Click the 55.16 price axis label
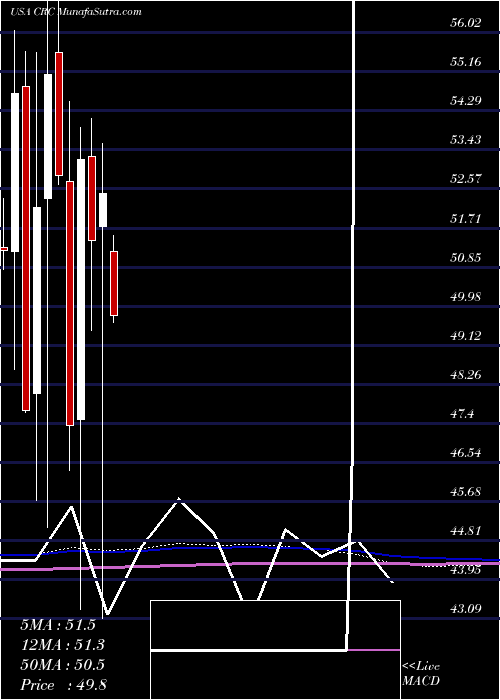500x700 pixels. [465, 62]
